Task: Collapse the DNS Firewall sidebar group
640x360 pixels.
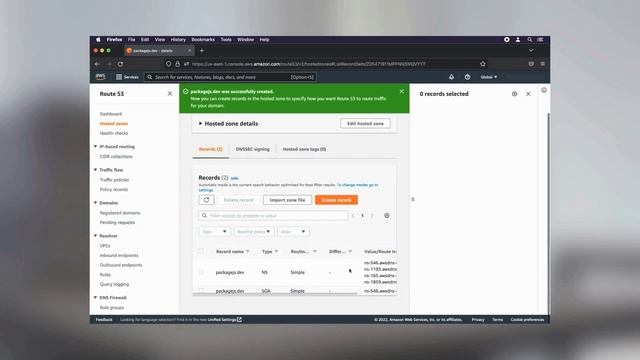Action: click(96, 298)
